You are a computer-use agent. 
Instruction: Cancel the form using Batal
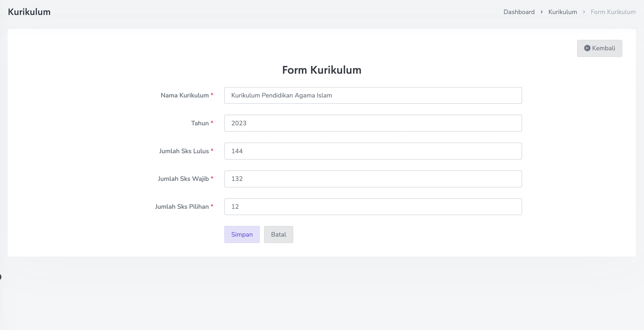pos(278,234)
